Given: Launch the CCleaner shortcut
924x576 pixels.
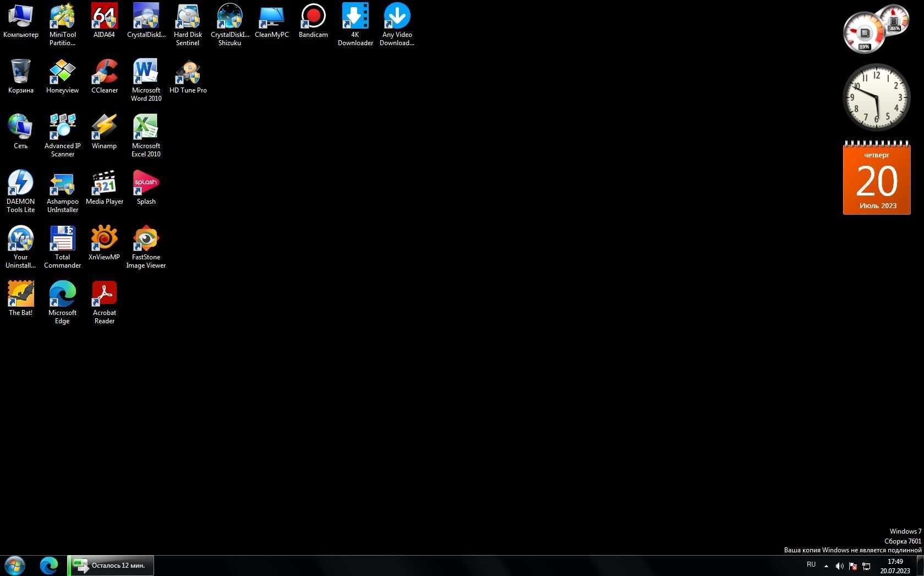Looking at the screenshot, I should click(104, 77).
